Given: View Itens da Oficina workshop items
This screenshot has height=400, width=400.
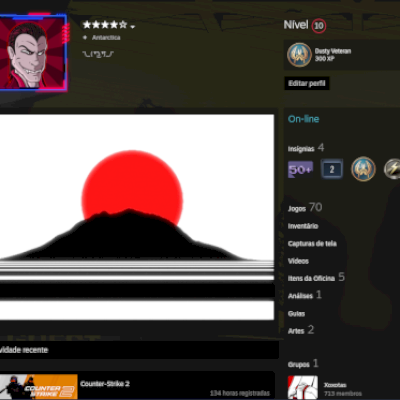Looking at the screenshot, I should click(x=311, y=278).
